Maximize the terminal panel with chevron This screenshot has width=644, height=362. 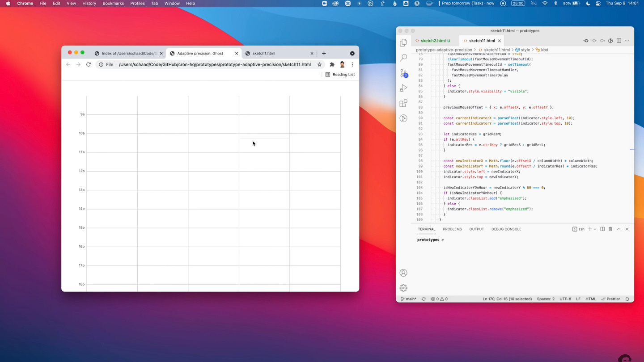(x=619, y=229)
